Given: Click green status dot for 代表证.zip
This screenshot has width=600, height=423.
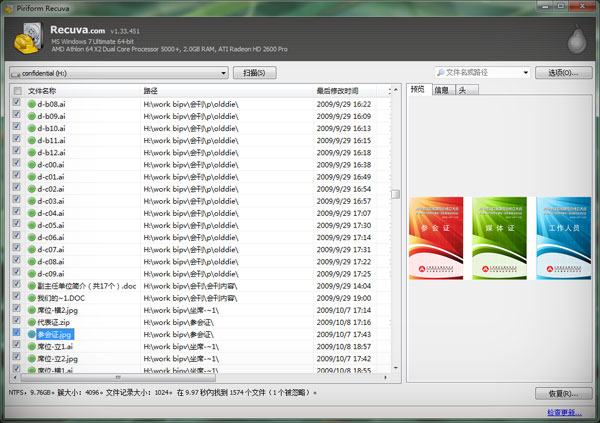Looking at the screenshot, I should [32, 322].
